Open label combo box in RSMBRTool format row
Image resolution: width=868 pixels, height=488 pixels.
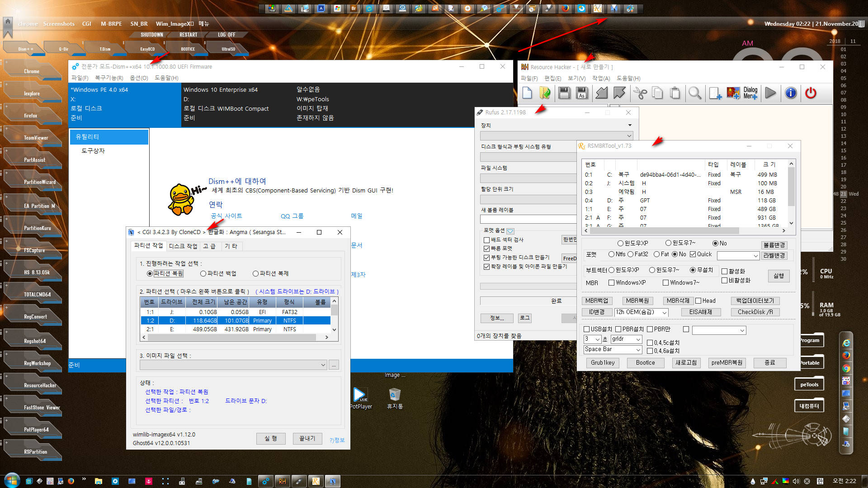click(x=738, y=256)
